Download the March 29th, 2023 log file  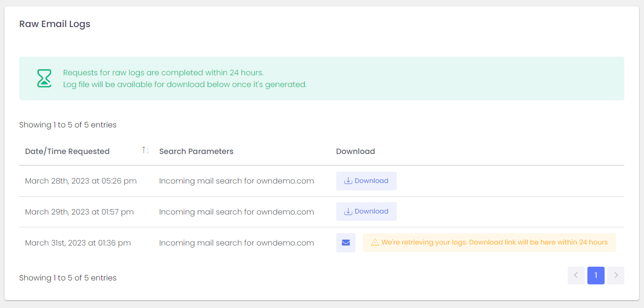(x=366, y=212)
